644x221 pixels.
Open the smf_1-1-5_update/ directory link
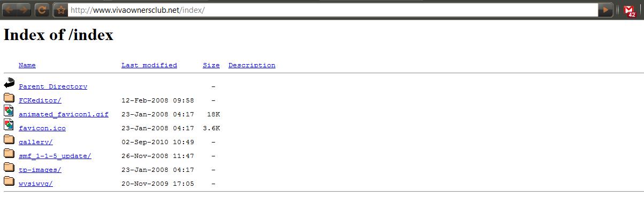tap(55, 156)
